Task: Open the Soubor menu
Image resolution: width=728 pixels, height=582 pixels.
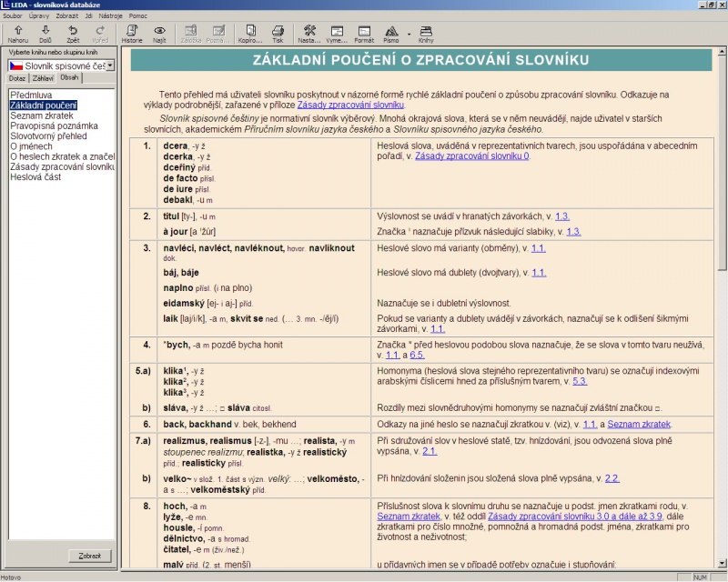Action: pyautogui.click(x=13, y=15)
